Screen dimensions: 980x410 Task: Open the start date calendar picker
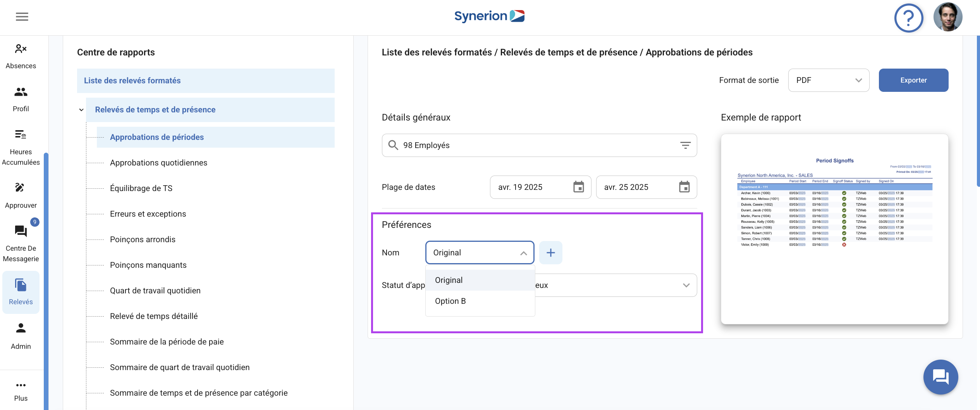[x=578, y=187]
